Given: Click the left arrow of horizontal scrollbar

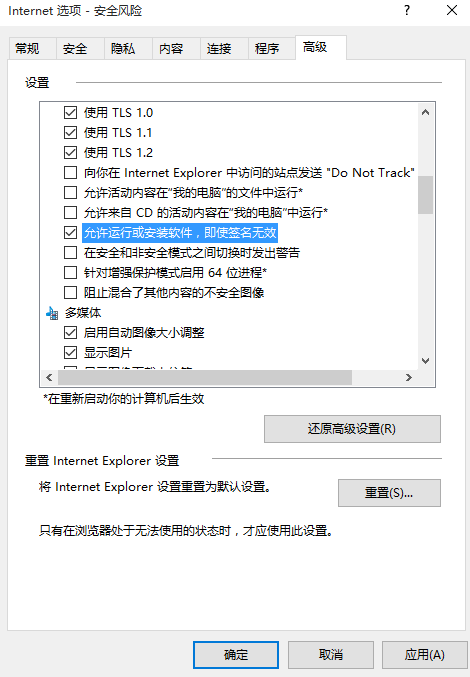Looking at the screenshot, I should pyautogui.click(x=49, y=378).
